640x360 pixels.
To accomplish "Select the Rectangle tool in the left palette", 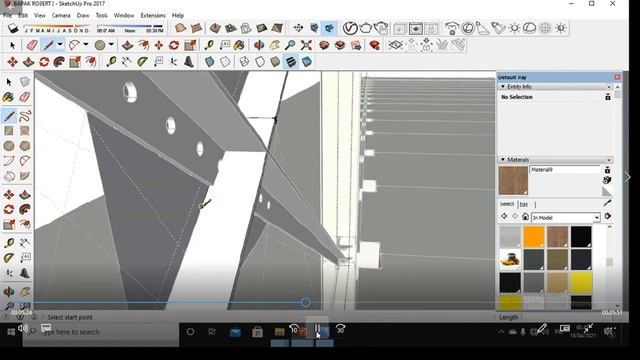I will tap(9, 131).
